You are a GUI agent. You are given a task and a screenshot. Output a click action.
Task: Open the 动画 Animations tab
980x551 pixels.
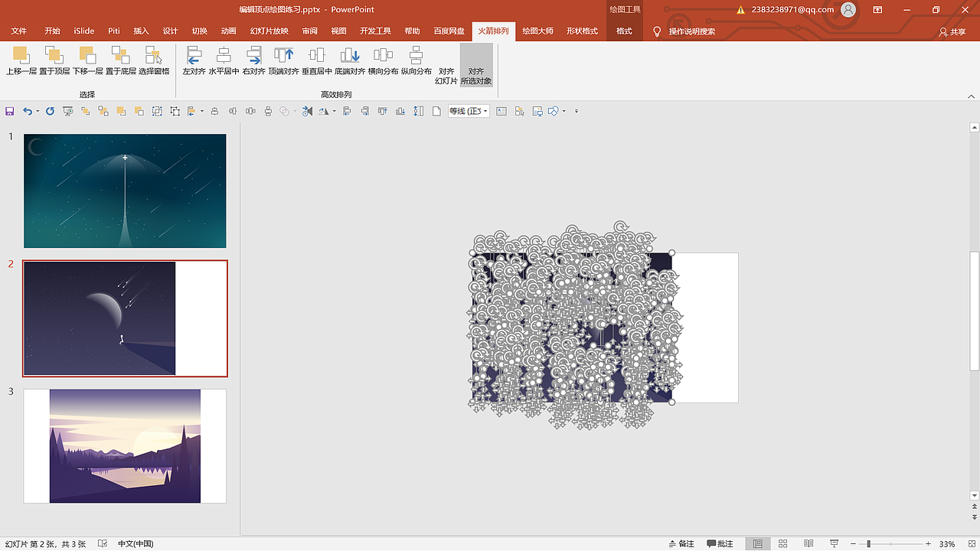point(228,31)
